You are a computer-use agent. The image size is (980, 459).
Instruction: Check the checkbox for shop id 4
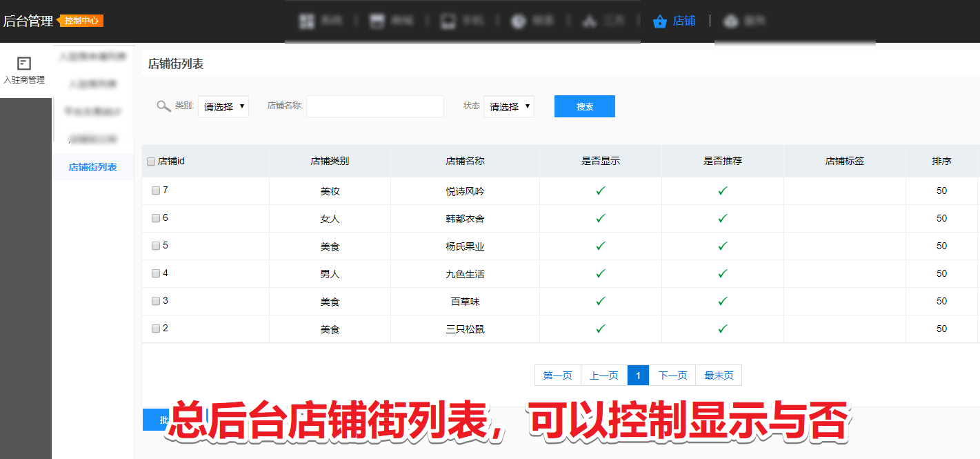(156, 273)
